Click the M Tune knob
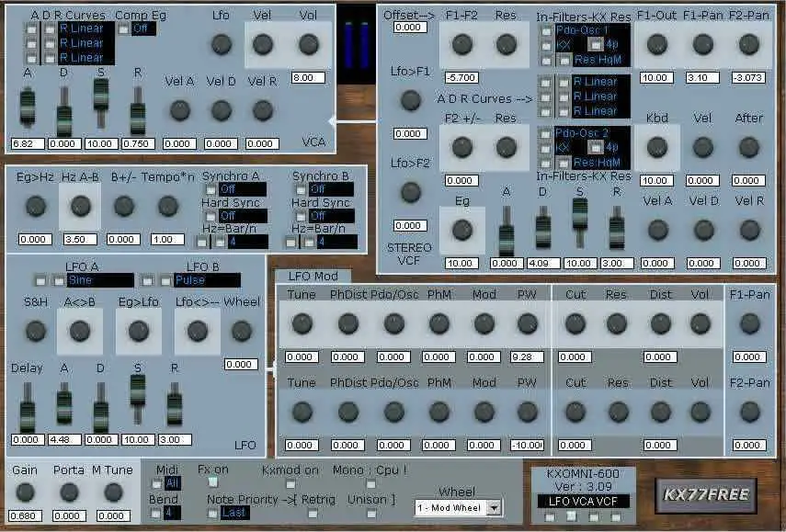Screen dimensions: 786x532 point(113,492)
